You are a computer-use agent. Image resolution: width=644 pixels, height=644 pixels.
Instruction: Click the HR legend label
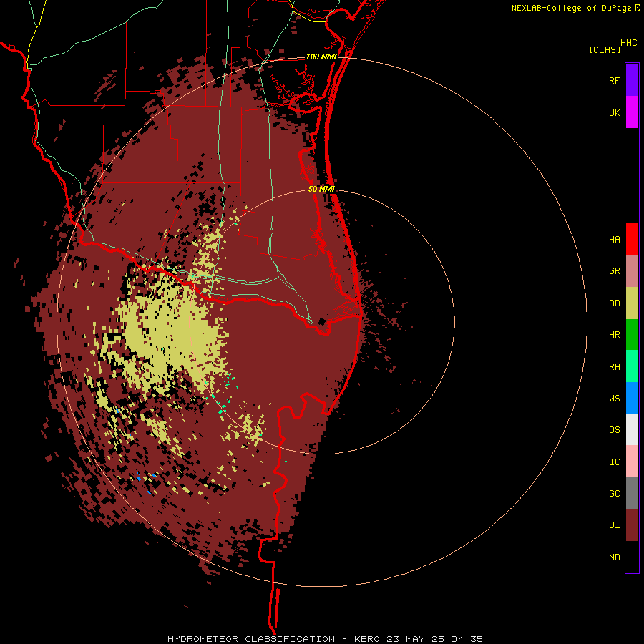pyautogui.click(x=615, y=335)
